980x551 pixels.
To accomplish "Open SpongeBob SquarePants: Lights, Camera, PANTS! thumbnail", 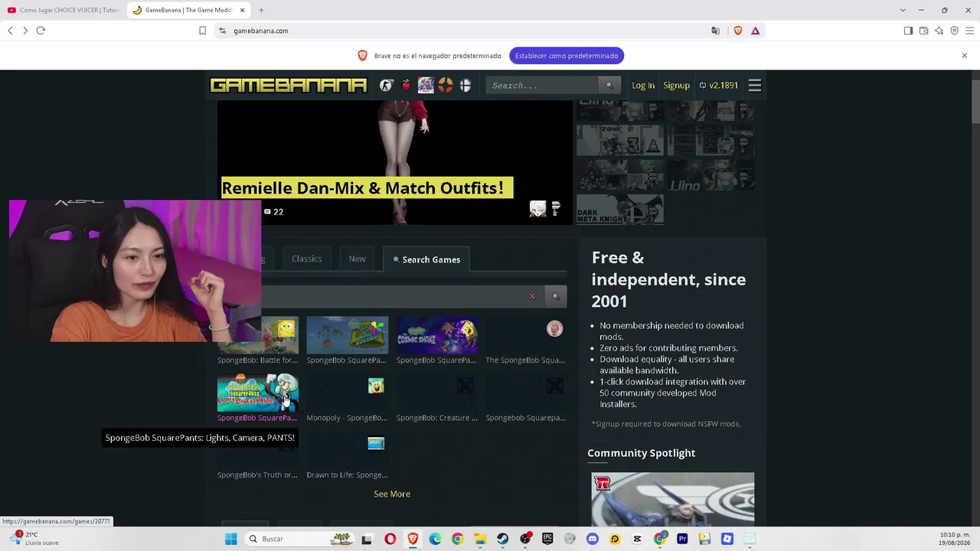I will pos(257,393).
